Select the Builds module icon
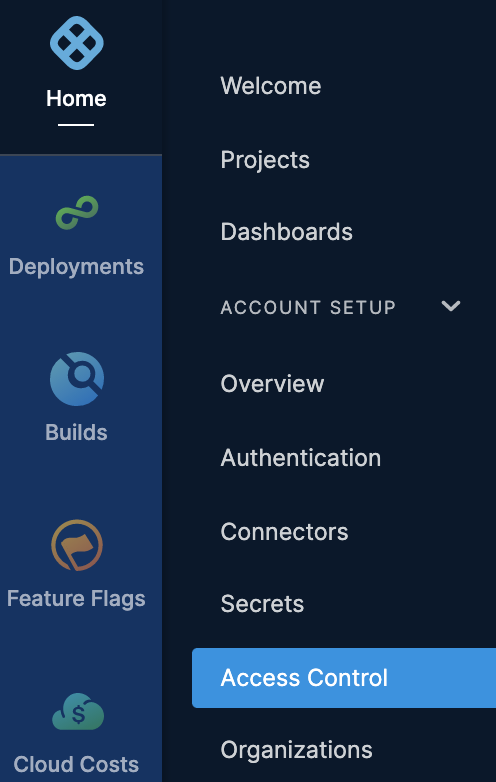 coord(77,379)
